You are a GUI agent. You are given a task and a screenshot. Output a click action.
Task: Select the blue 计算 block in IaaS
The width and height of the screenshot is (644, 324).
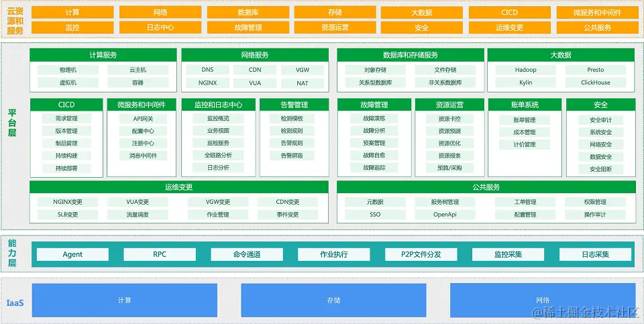pos(125,300)
